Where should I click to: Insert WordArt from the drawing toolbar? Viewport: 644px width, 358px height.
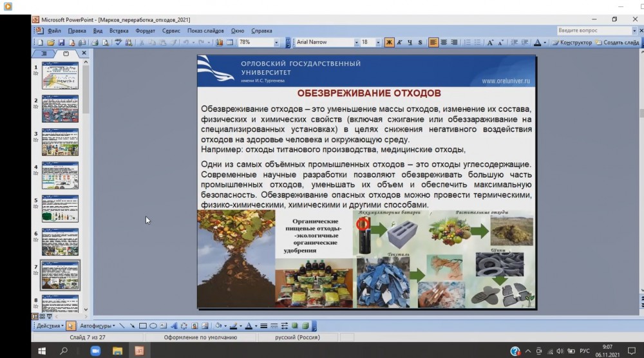174,326
